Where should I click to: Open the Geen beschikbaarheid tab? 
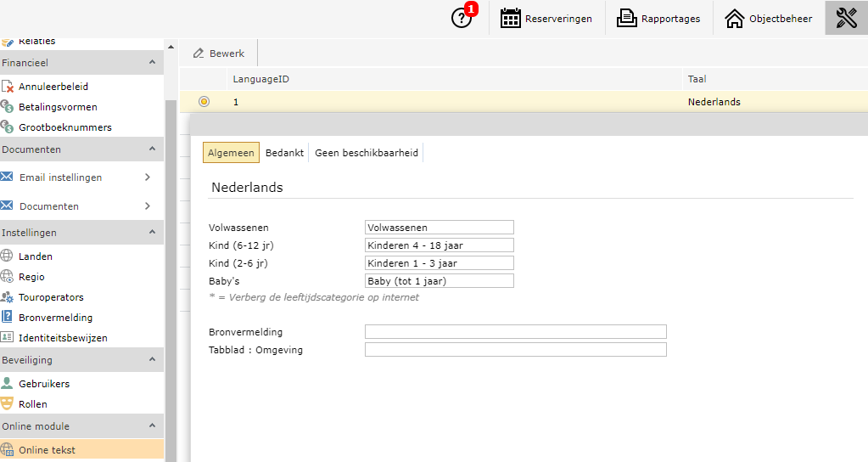tap(367, 153)
